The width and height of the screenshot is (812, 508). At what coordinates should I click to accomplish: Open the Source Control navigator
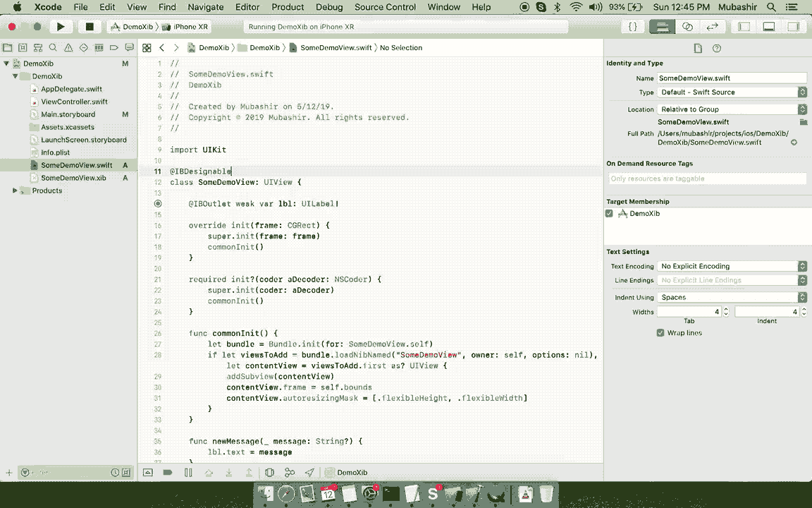23,47
